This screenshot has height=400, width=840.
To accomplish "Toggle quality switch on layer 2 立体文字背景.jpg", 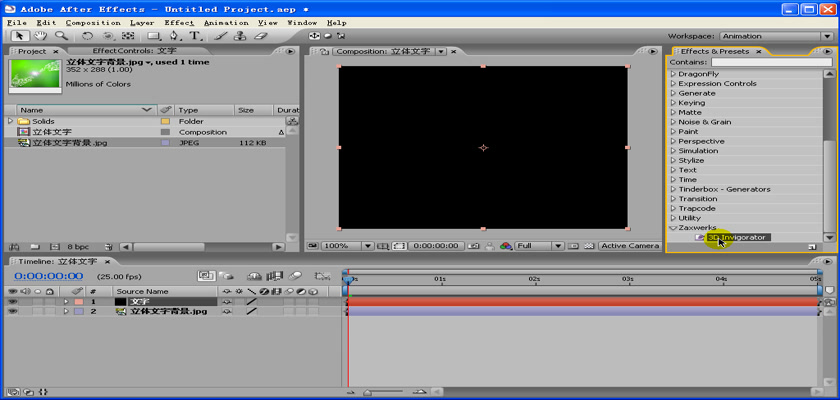I will (251, 311).
